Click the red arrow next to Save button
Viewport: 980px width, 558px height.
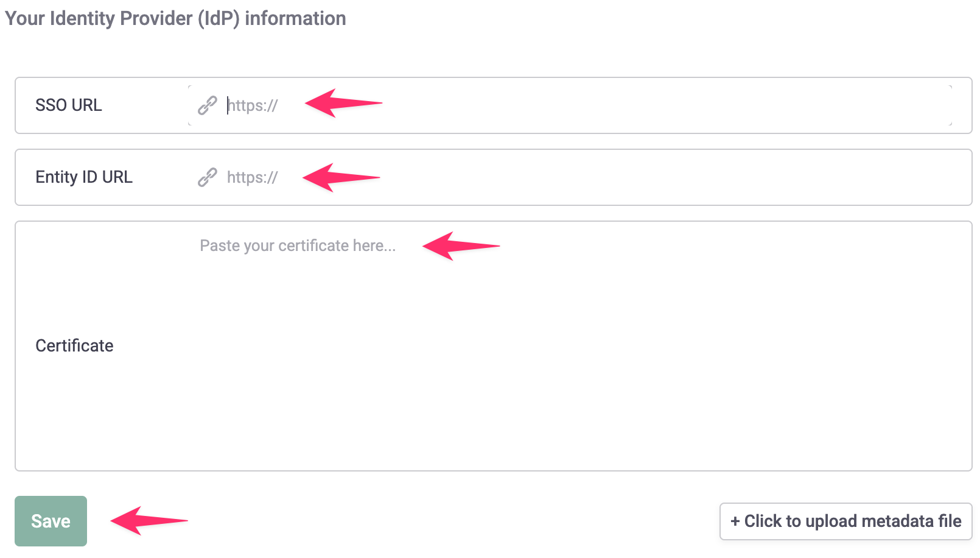point(149,521)
